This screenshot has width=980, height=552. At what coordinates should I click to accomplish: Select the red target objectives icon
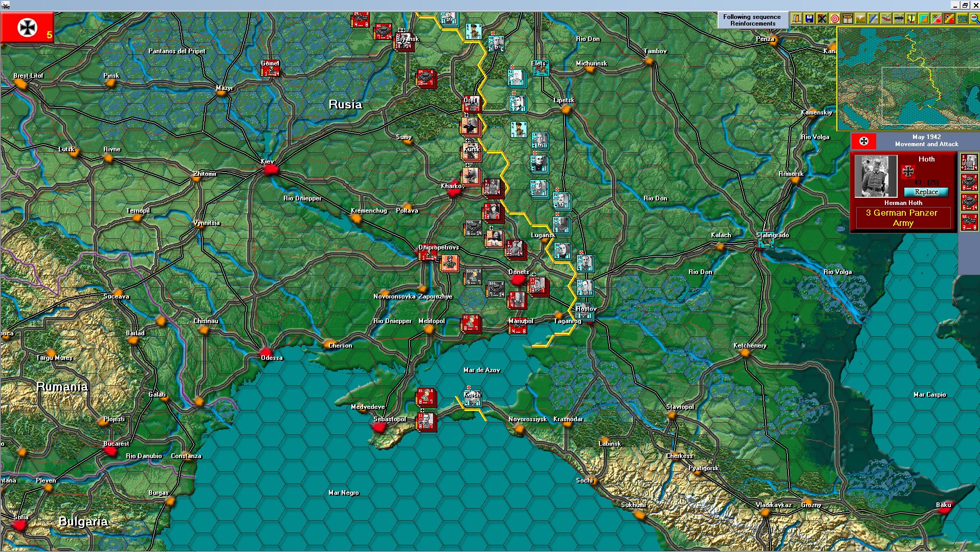(x=835, y=19)
